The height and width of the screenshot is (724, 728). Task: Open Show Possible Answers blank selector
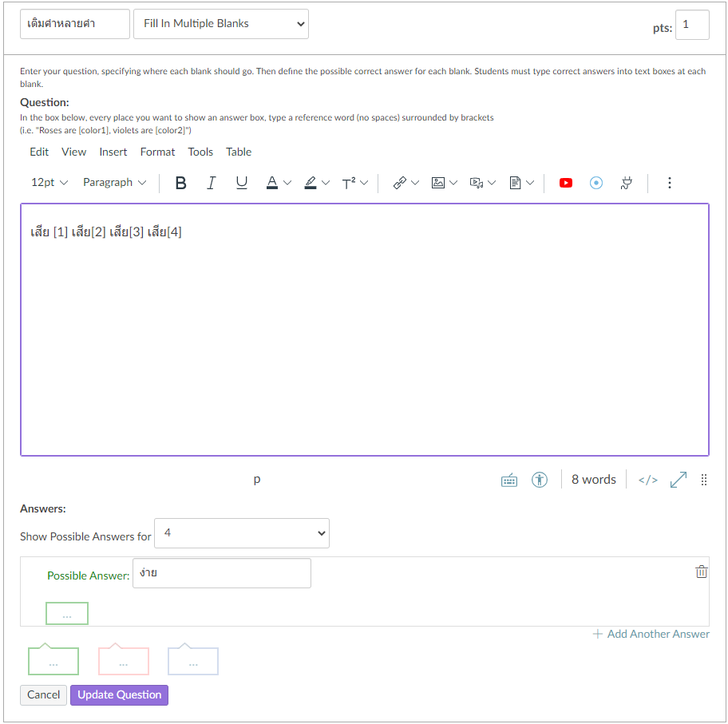(241, 533)
